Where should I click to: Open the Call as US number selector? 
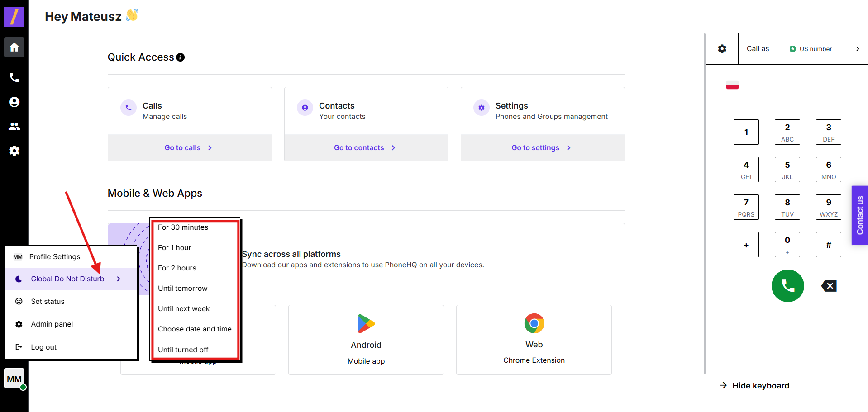pos(803,49)
